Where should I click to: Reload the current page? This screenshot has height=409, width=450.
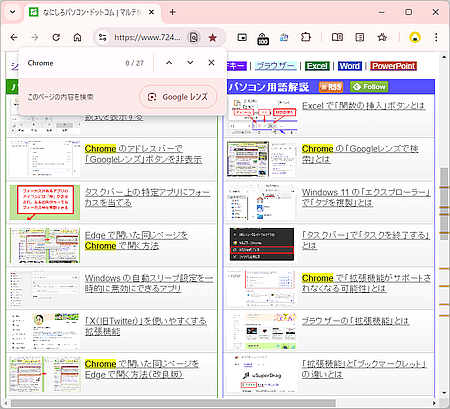[56, 37]
